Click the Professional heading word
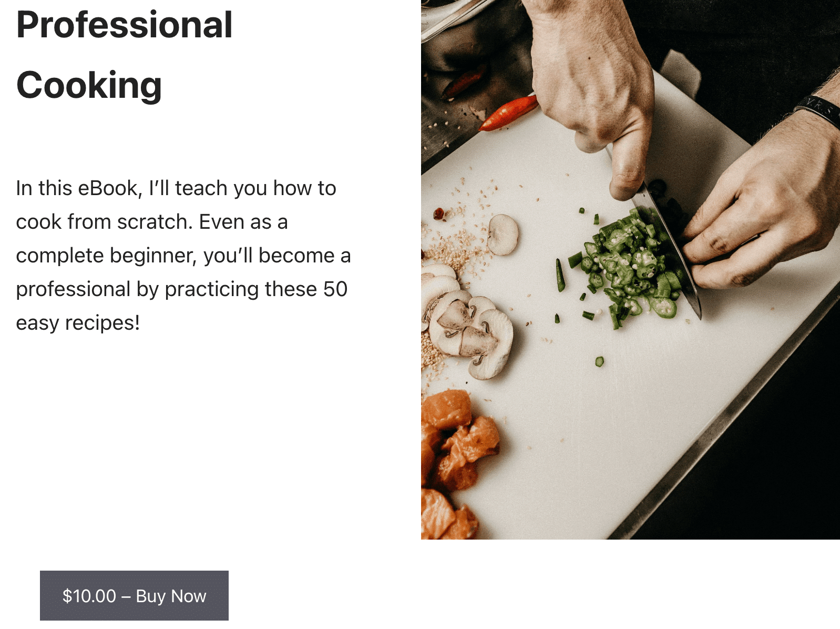 pos(125,25)
